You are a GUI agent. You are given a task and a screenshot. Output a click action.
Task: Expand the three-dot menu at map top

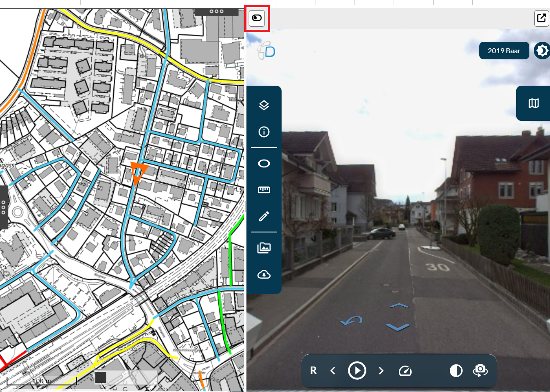[216, 11]
